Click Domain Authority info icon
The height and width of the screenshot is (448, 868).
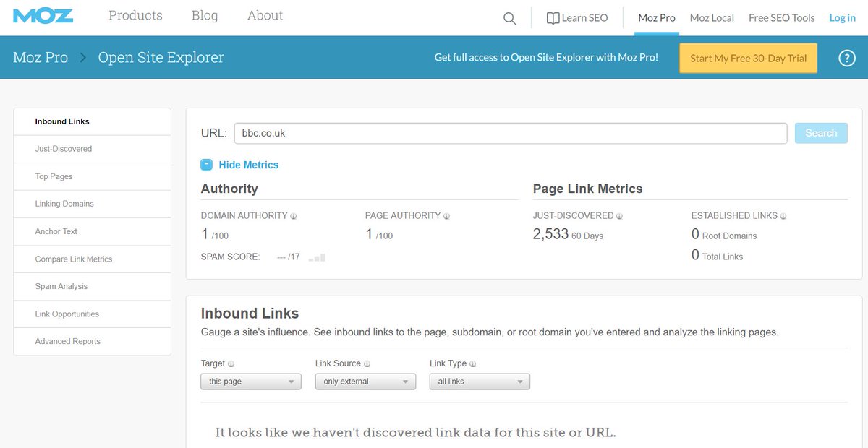294,216
